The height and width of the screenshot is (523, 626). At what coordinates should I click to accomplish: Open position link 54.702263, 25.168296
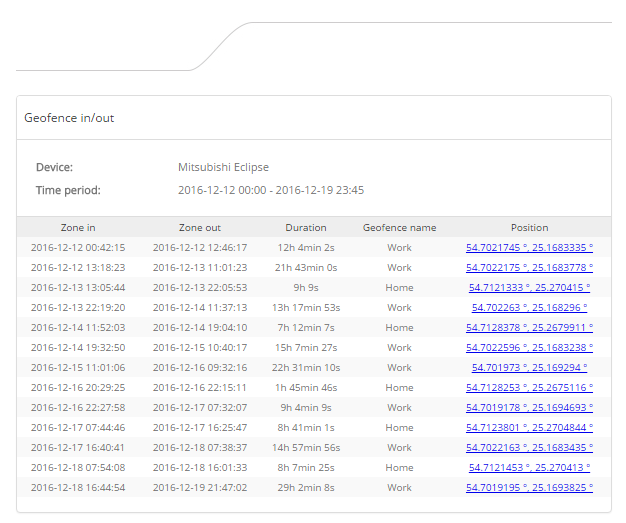(x=529, y=307)
